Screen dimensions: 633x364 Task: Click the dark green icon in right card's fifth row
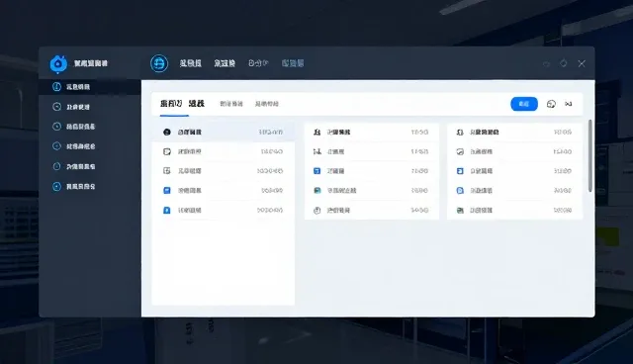460,210
